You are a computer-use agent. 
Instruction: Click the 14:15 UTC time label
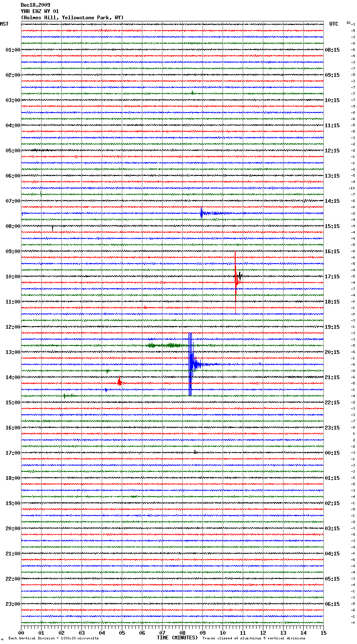coord(332,201)
